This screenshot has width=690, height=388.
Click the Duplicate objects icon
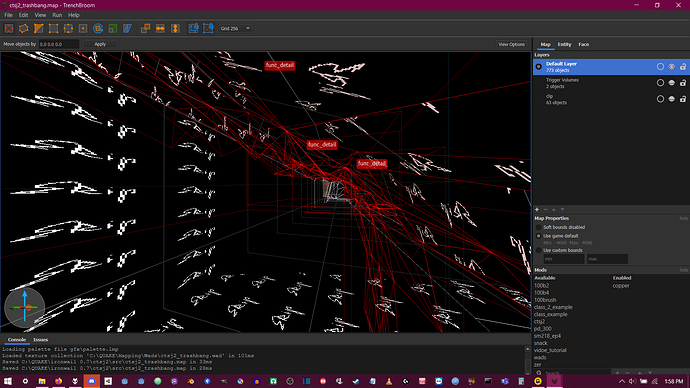(x=145, y=29)
